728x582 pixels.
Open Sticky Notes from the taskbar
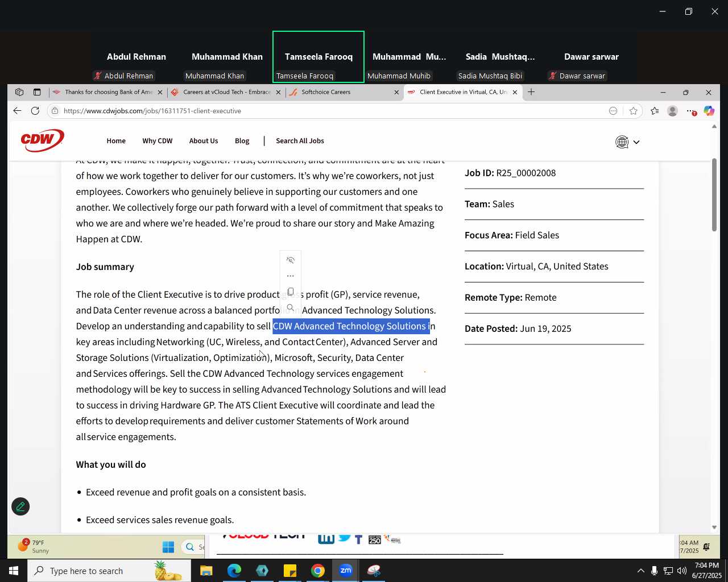pos(290,571)
